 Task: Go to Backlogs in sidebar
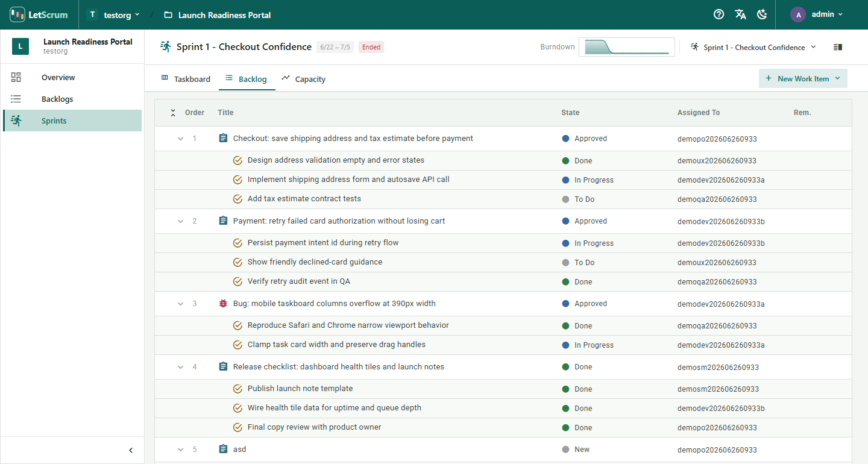pyautogui.click(x=72, y=99)
